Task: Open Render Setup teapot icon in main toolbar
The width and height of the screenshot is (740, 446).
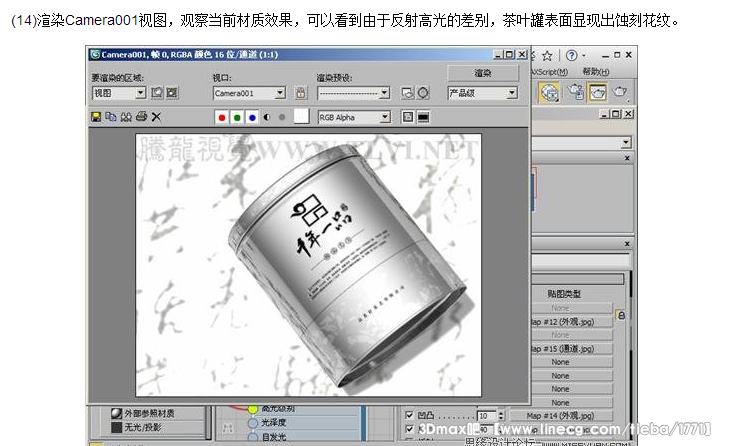Action: 575,91
